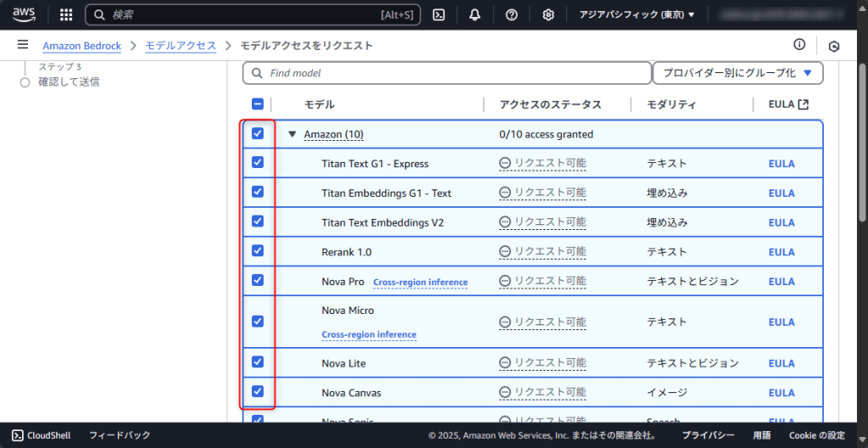Screen dimensions: 868x448
Task: Focus the AWS top search box
Action: tap(253, 15)
